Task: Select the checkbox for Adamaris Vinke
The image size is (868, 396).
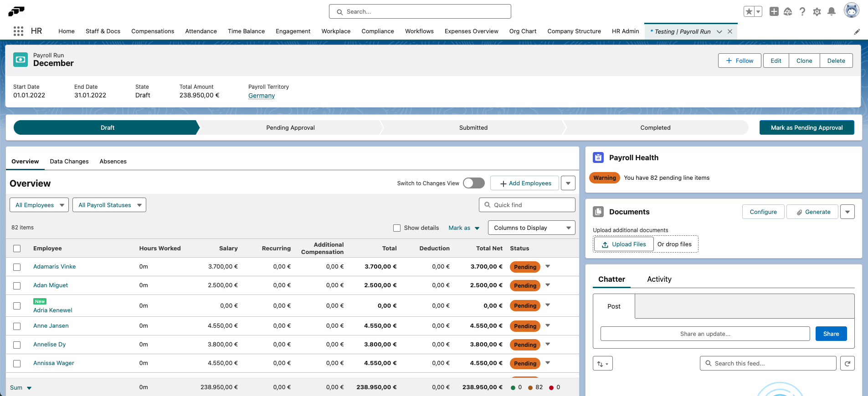Action: coord(17,267)
